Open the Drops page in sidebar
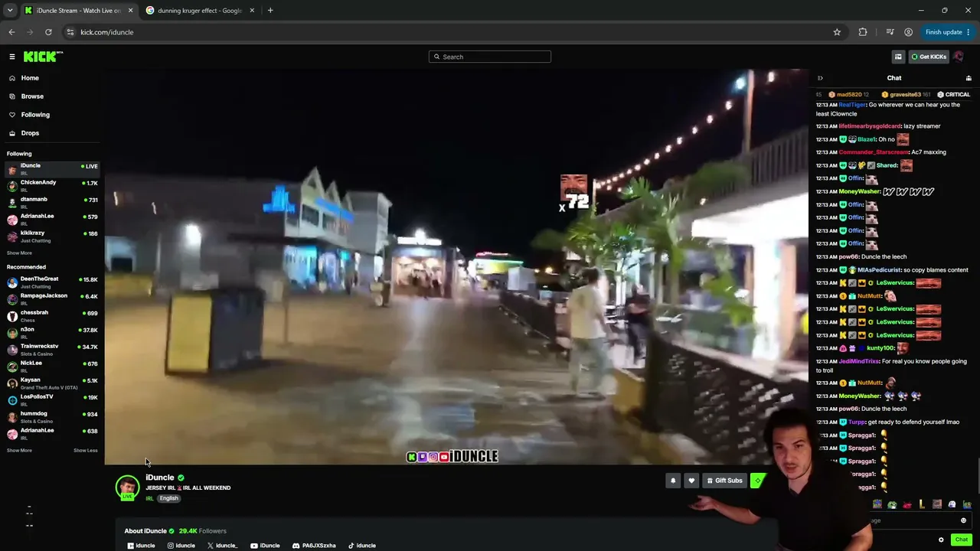This screenshot has height=551, width=980. 30,133
